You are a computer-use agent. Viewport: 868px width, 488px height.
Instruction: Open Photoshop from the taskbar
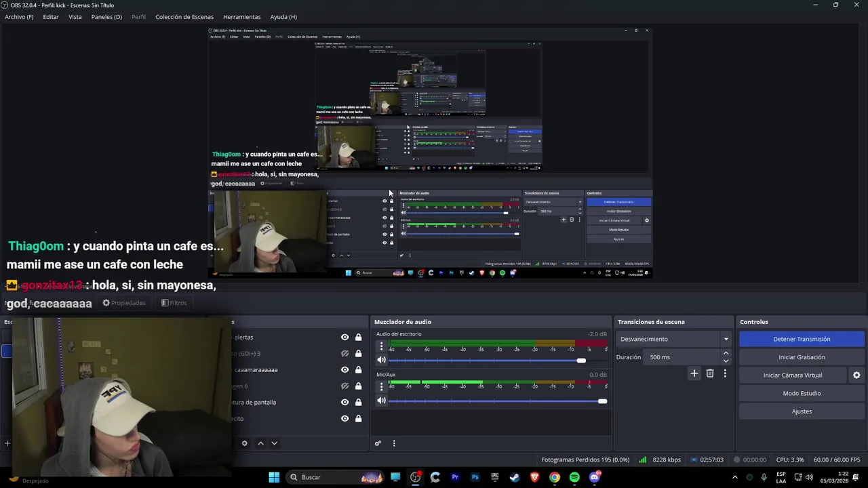pyautogui.click(x=475, y=477)
